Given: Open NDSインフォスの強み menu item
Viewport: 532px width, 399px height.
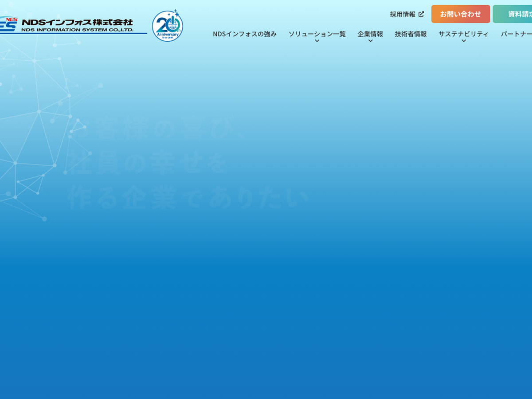Looking at the screenshot, I should (244, 34).
